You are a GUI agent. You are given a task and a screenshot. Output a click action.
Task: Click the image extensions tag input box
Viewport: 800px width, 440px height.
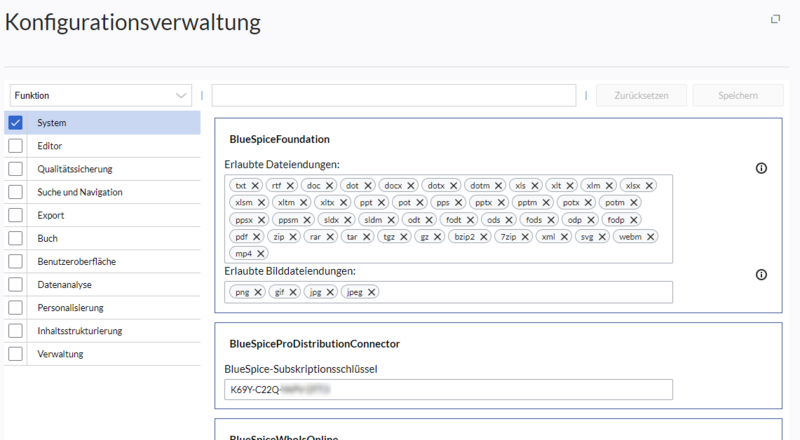[448, 292]
